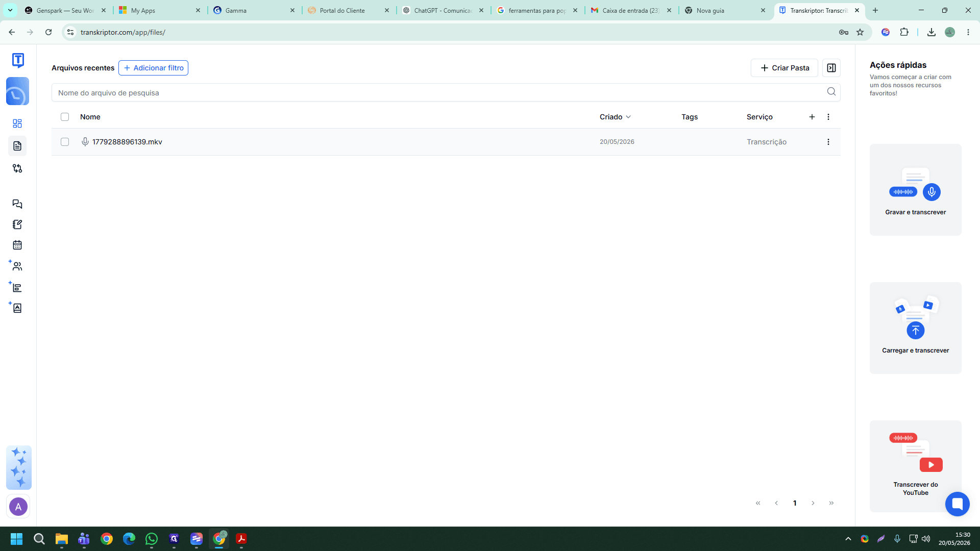
Task: Click the search magnifier icon in file search
Action: click(x=831, y=92)
